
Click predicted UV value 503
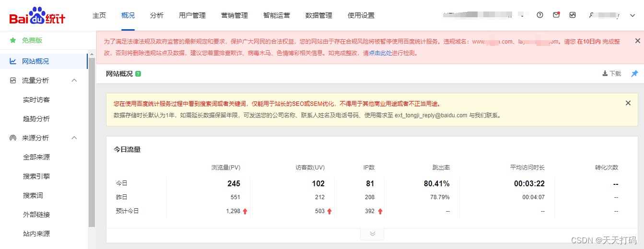tap(320, 211)
